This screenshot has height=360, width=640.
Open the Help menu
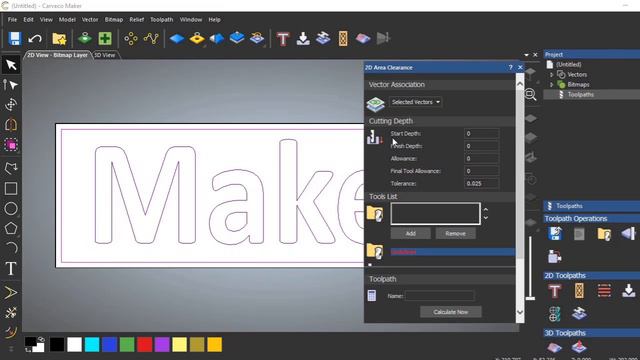pos(214,20)
